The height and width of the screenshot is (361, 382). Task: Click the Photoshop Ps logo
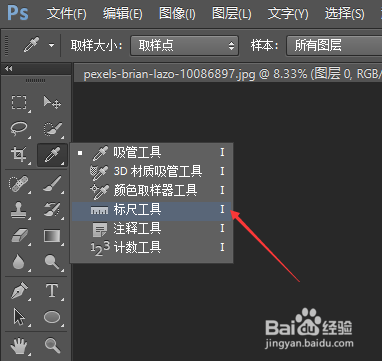click(18, 13)
